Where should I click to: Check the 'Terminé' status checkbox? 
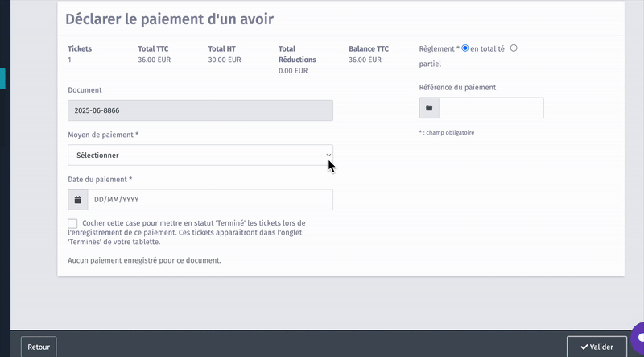72,223
